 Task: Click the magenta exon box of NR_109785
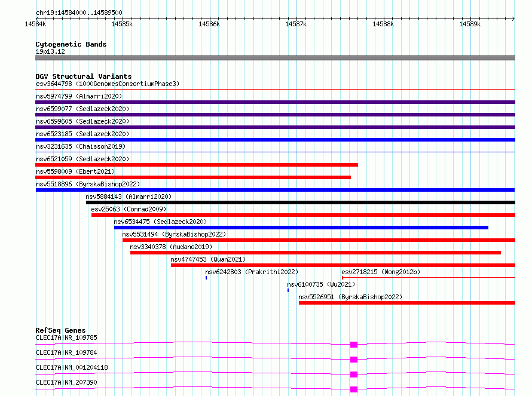354,345
